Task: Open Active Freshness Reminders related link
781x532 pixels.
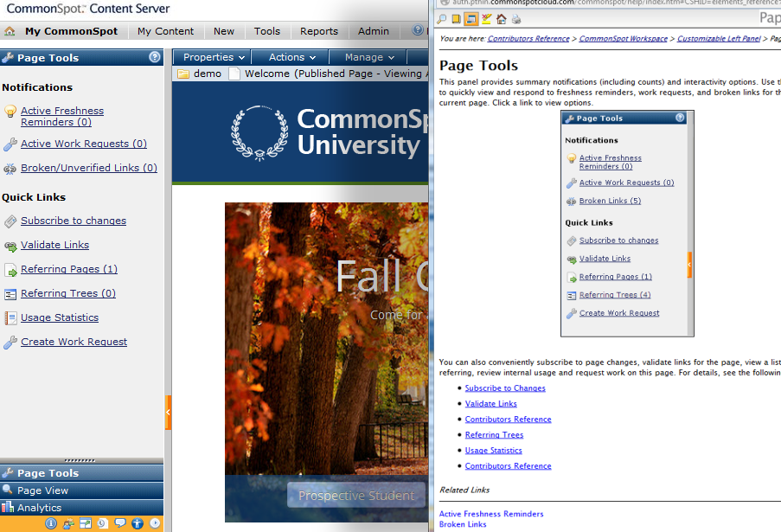Action: pos(491,514)
